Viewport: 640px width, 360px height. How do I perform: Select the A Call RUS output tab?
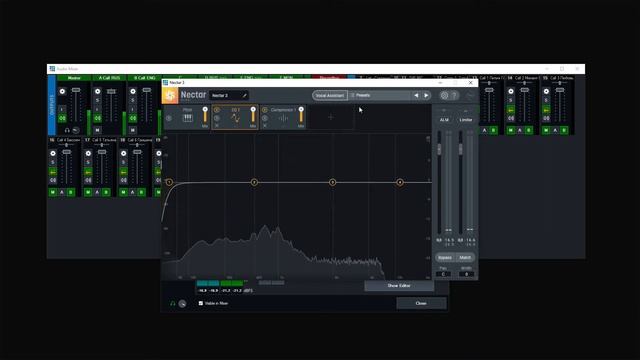coord(109,78)
